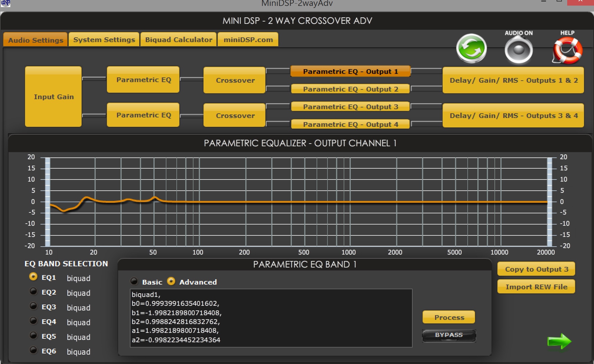Image resolution: width=594 pixels, height=364 pixels.
Task: Select Parametric EQ - Output 4 block
Action: click(x=350, y=124)
